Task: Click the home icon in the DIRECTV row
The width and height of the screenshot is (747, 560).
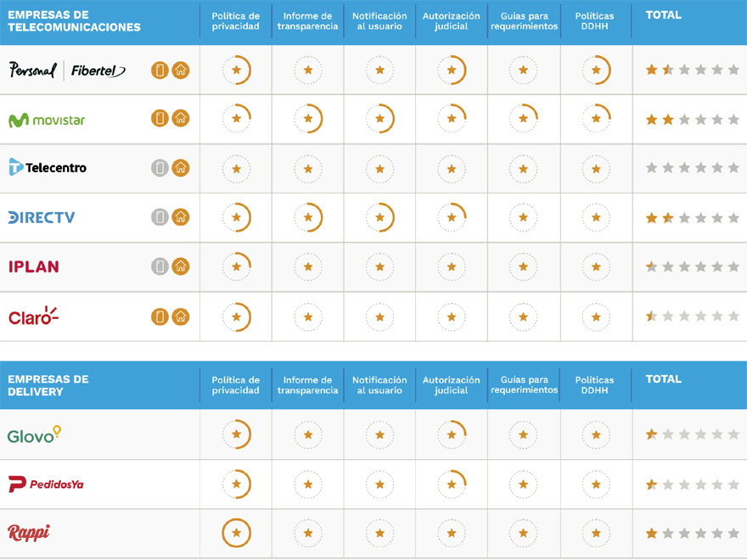Action: pyautogui.click(x=181, y=217)
